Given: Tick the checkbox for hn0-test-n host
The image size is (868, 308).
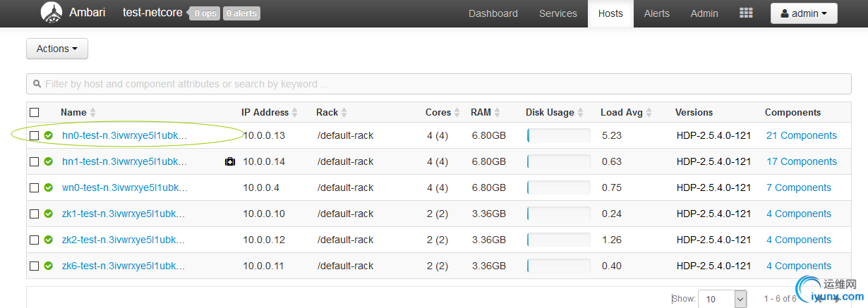Looking at the screenshot, I should click(x=34, y=135).
